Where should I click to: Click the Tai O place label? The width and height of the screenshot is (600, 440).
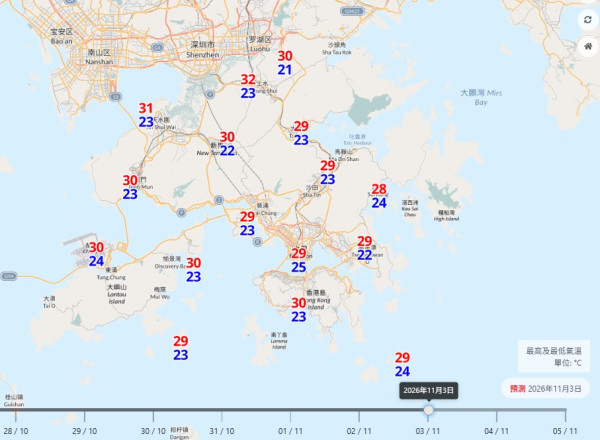(x=49, y=302)
